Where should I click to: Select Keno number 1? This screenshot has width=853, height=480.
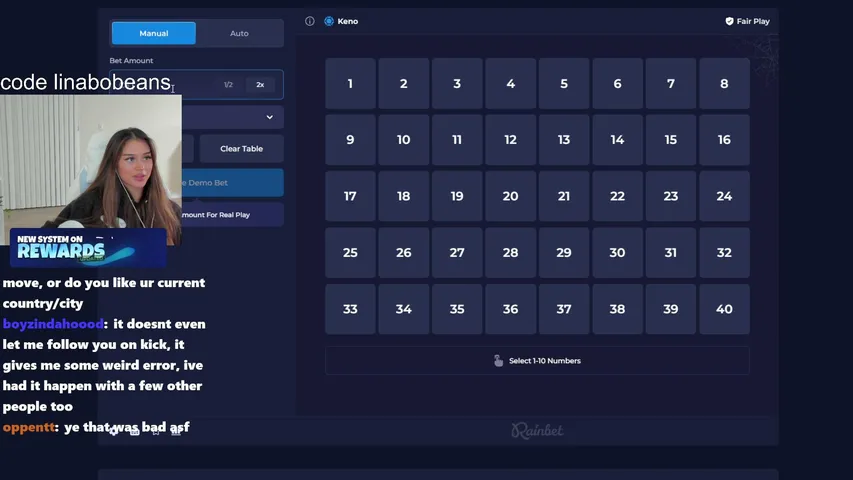pyautogui.click(x=350, y=84)
